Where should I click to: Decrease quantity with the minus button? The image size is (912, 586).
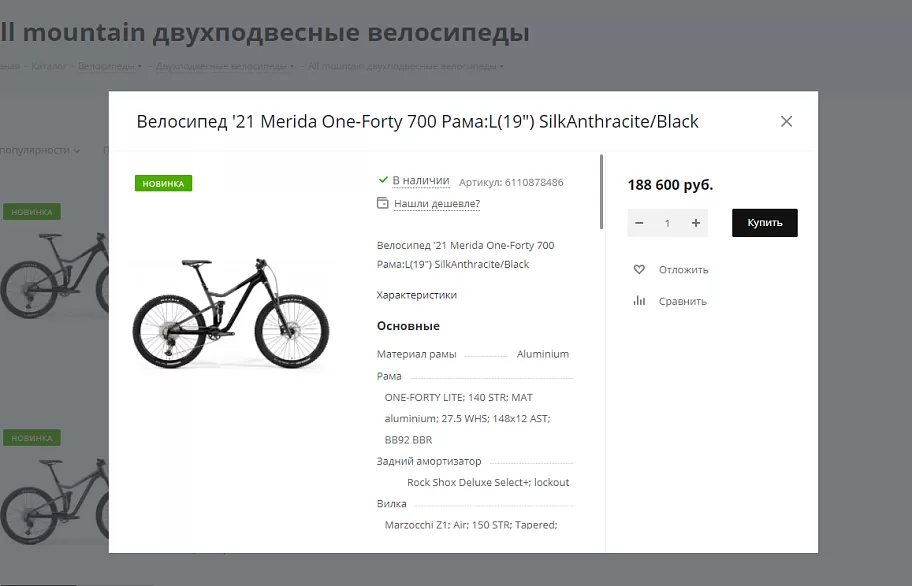(x=639, y=223)
